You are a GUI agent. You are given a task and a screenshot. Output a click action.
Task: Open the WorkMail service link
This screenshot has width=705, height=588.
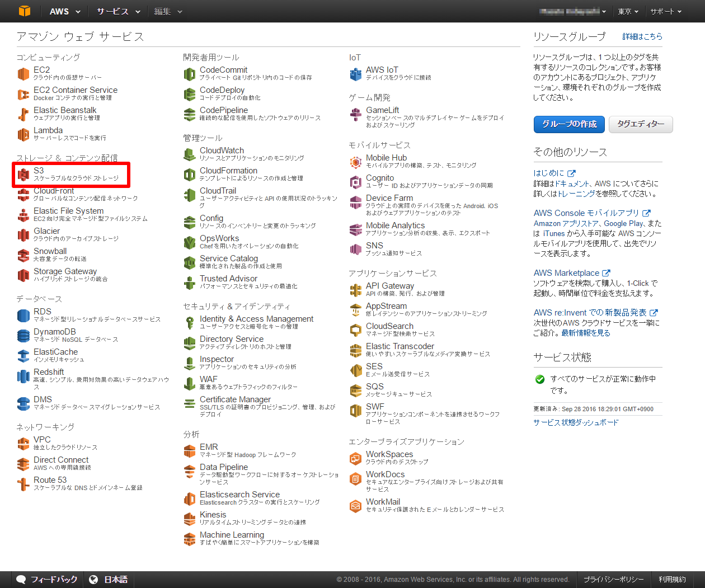tap(383, 502)
